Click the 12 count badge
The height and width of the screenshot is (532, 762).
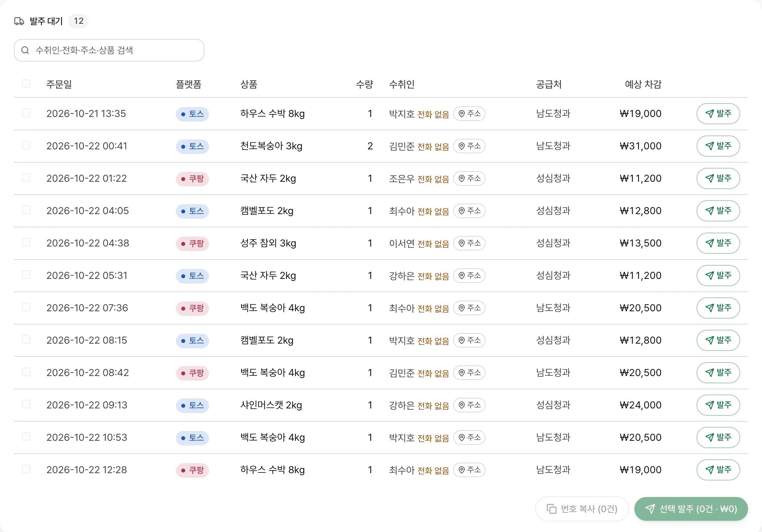(x=78, y=21)
